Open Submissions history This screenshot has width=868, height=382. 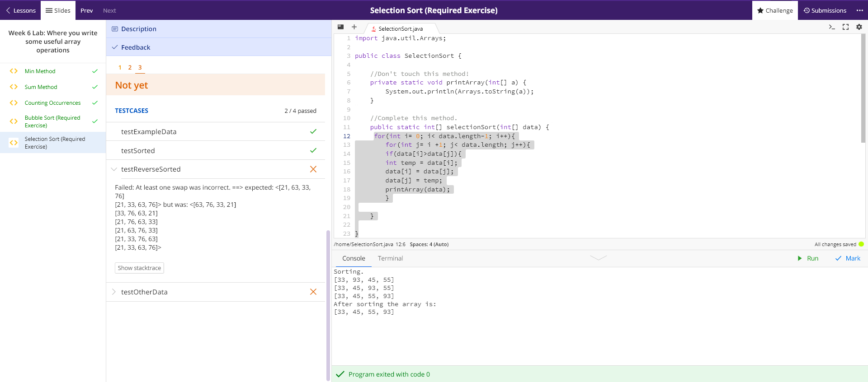pos(825,10)
